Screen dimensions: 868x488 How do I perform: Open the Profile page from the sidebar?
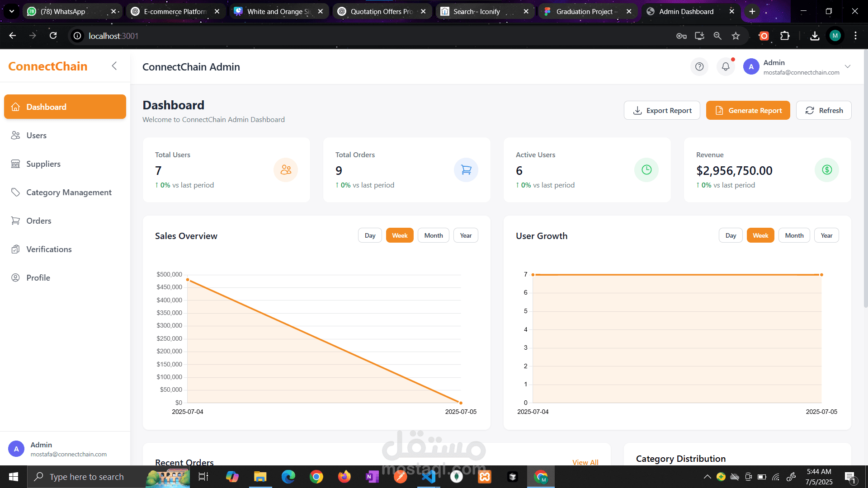coord(38,277)
